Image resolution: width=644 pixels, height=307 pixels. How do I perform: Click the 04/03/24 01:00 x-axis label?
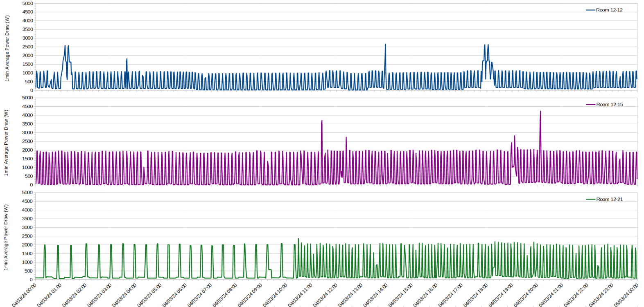(50, 295)
